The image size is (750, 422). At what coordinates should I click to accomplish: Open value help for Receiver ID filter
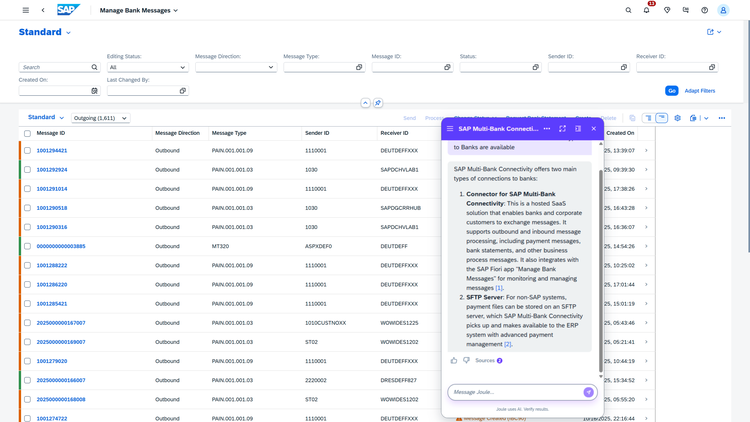coord(712,67)
